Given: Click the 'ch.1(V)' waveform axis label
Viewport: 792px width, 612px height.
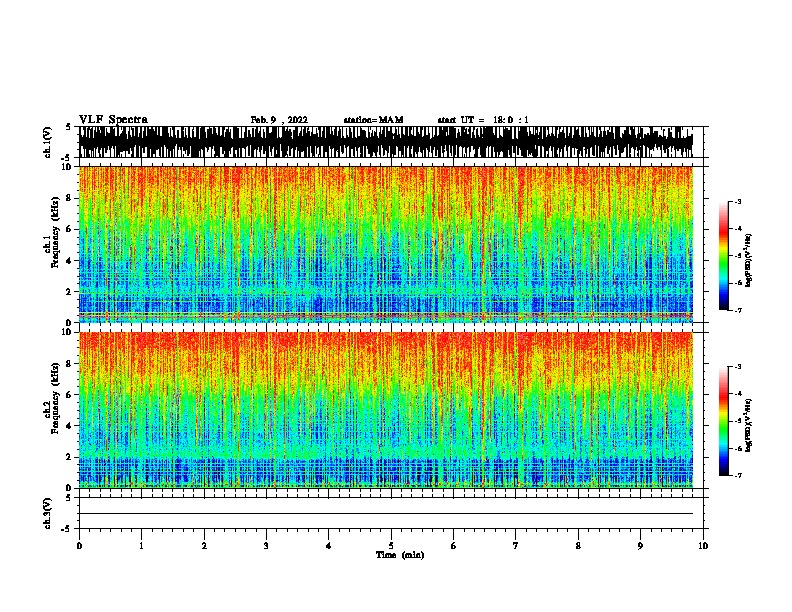Looking at the screenshot, I should point(48,142).
